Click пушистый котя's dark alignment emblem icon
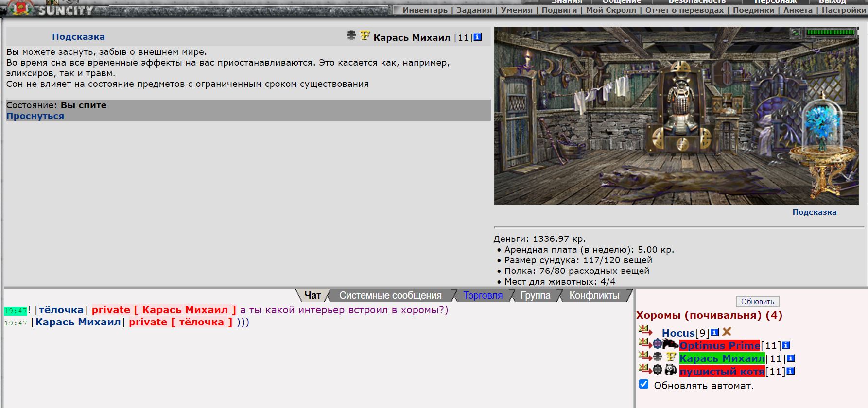 click(658, 370)
